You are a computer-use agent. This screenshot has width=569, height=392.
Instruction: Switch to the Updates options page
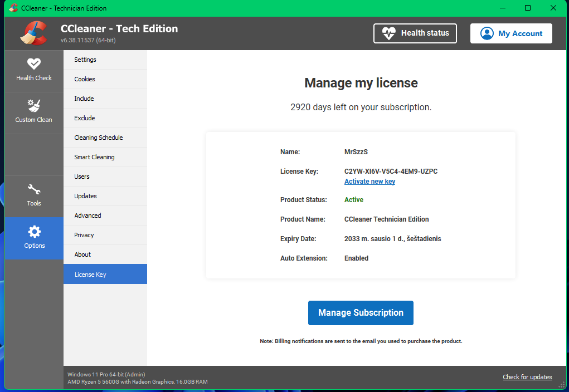coord(105,196)
